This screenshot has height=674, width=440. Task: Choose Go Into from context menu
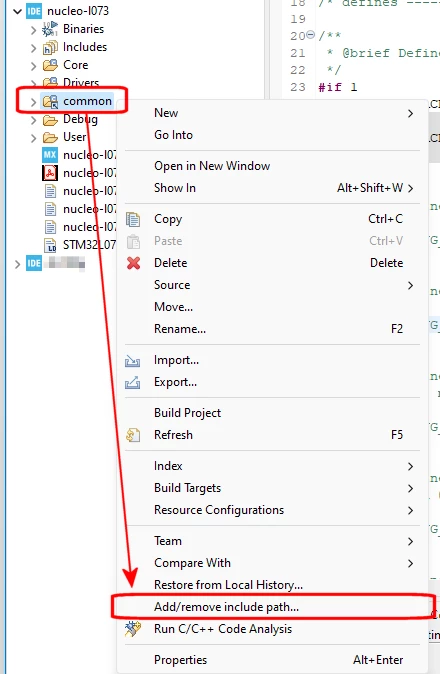(272, 135)
